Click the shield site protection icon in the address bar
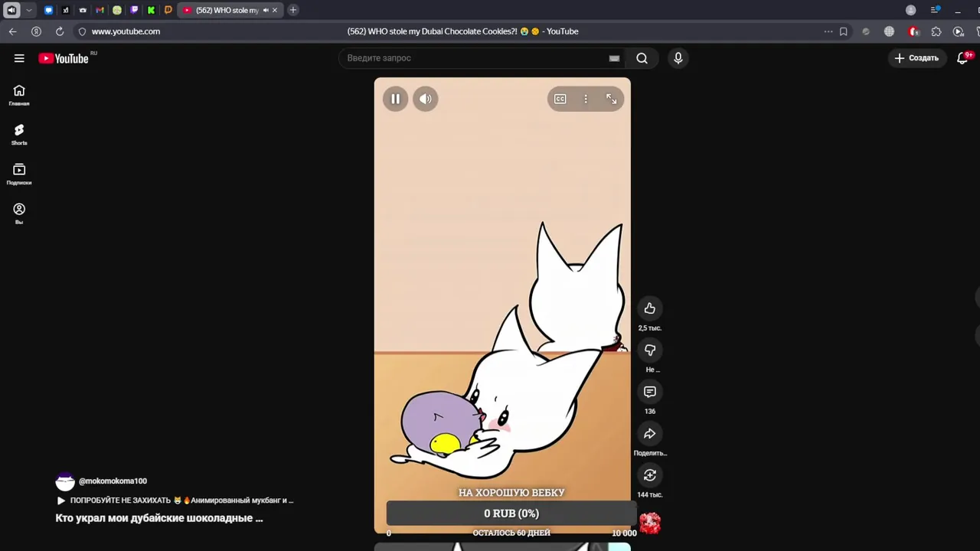Viewport: 980px width, 551px height. (x=82, y=31)
